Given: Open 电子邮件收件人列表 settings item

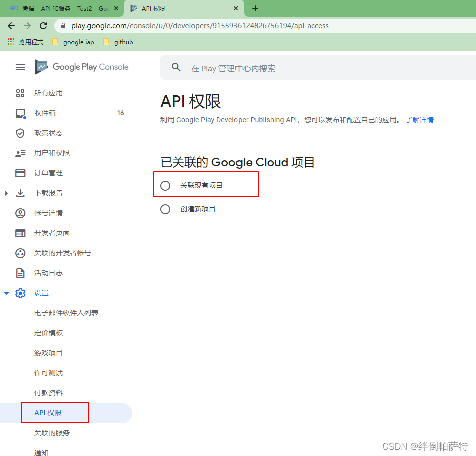Looking at the screenshot, I should coord(66,313).
